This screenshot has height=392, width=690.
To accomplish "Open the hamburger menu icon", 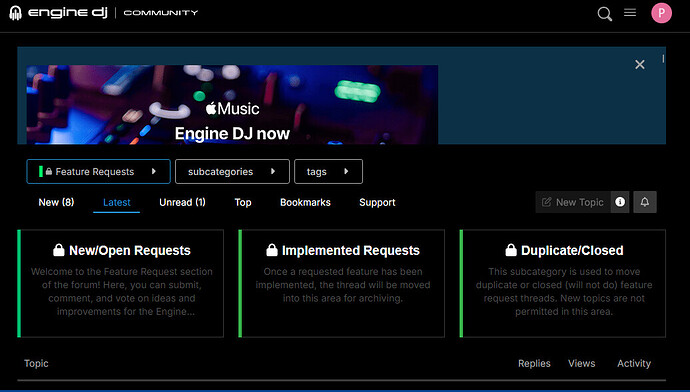I will 630,13.
